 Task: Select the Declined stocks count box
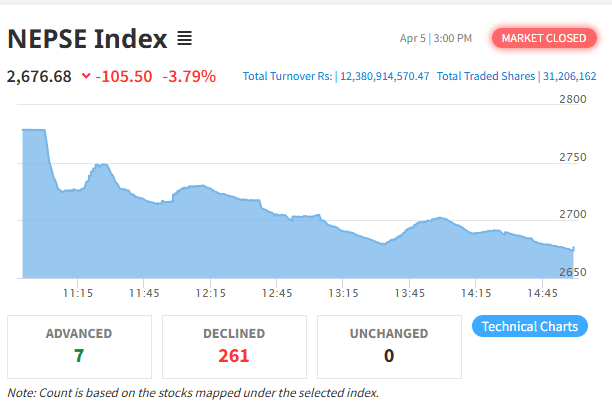click(x=234, y=346)
